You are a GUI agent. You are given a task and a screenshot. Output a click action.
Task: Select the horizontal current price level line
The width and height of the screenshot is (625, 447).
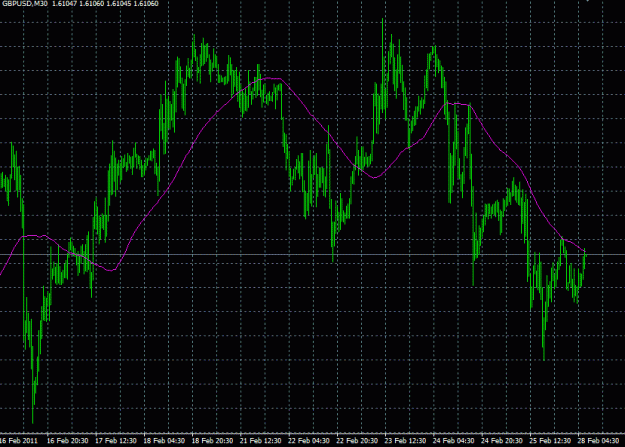312,254
